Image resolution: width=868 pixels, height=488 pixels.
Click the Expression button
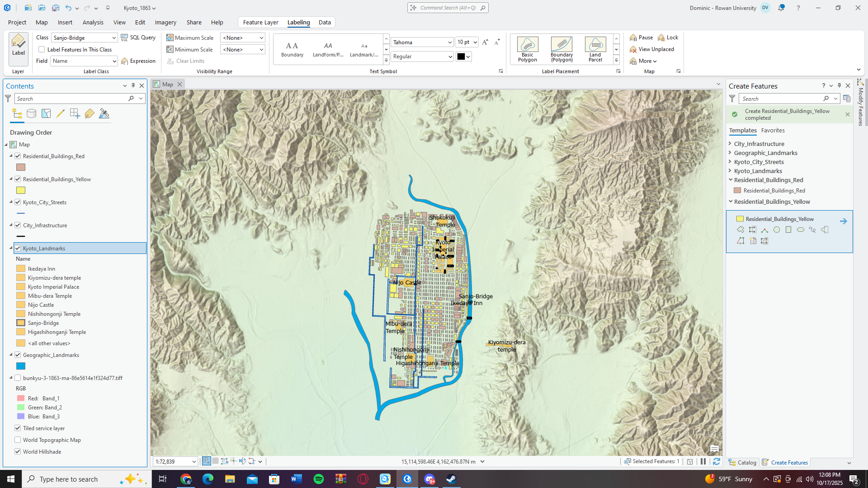[x=138, y=61]
